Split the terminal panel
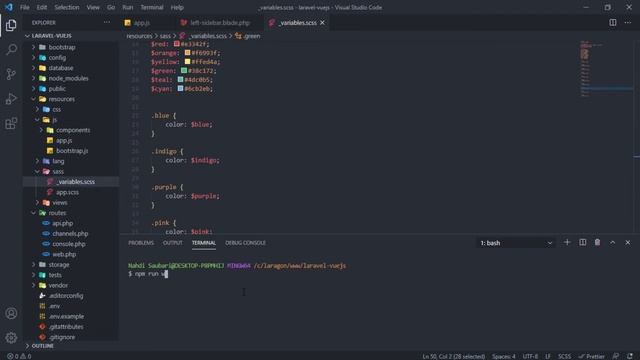The height and width of the screenshot is (360, 640). (582, 242)
